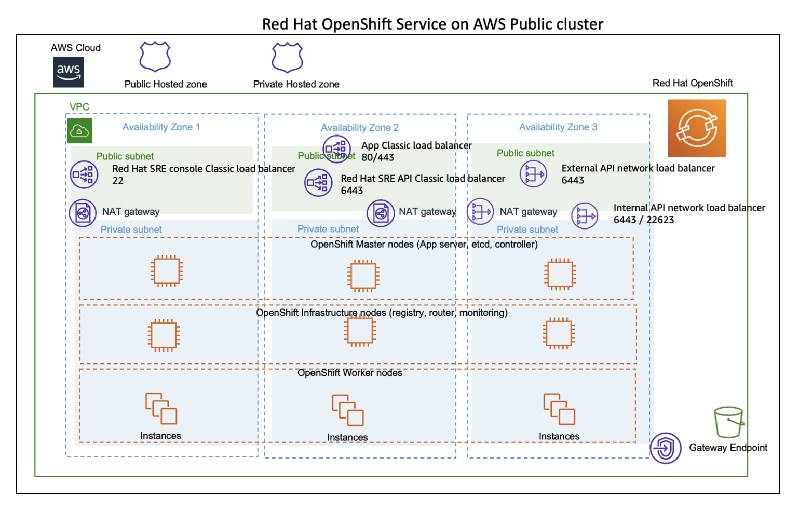Click the Internal API network load balancer icon
Viewport: 812px width, 512px height.
click(x=585, y=215)
